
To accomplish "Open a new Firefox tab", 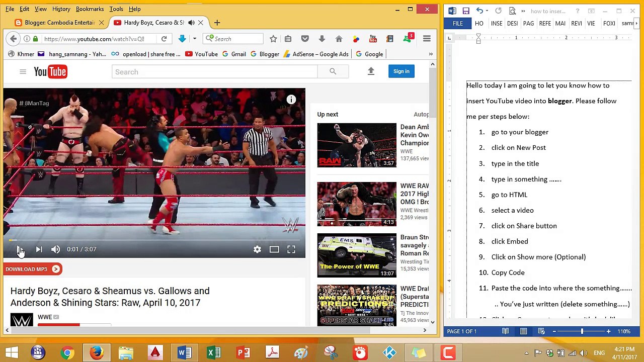I will [217, 23].
